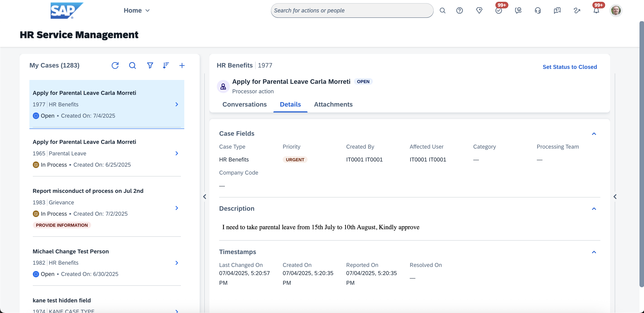
Task: Open the to-do checkmark icon
Action: point(499,10)
